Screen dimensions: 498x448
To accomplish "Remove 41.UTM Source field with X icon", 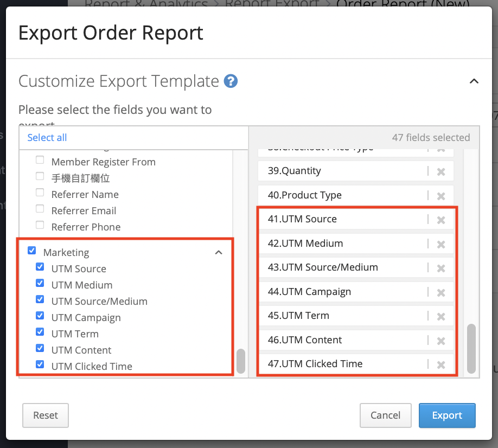I will point(441,220).
